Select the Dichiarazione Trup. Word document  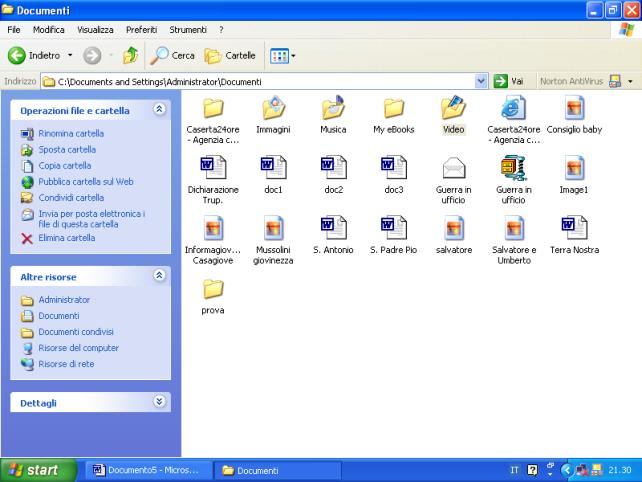[x=213, y=180]
